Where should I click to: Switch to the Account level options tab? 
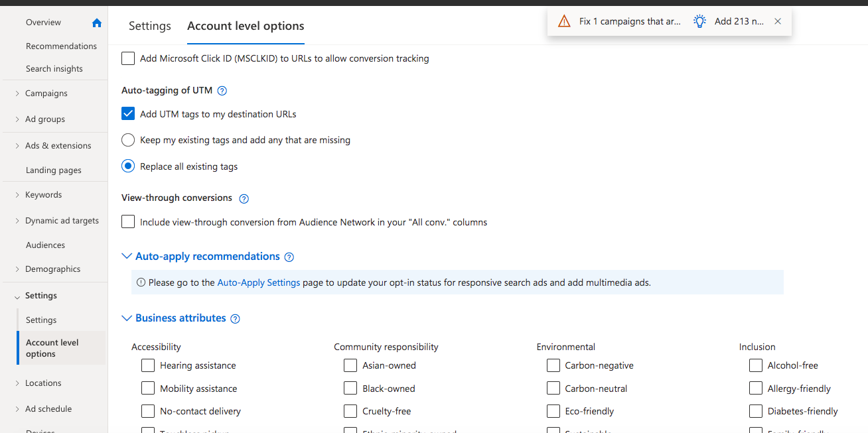tap(245, 25)
